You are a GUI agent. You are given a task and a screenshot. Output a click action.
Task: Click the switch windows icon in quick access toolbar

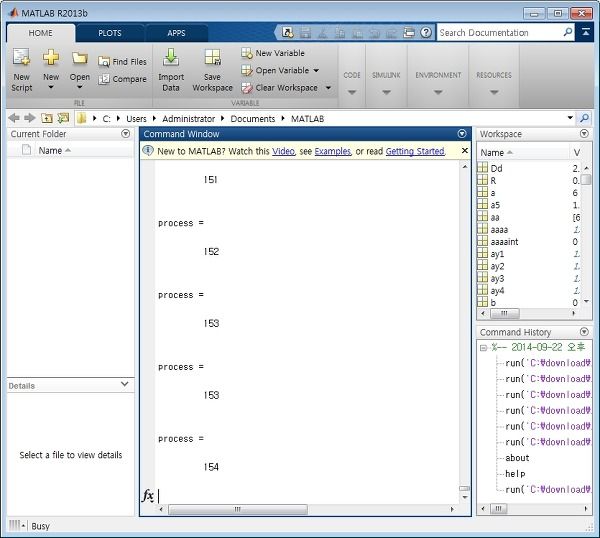click(x=409, y=33)
